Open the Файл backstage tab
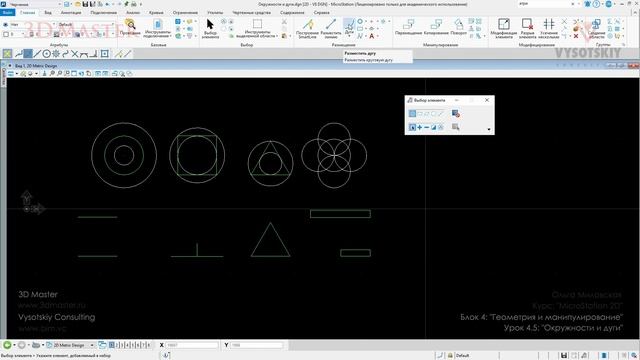Image resolution: width=640 pixels, height=360 pixels. coord(7,13)
